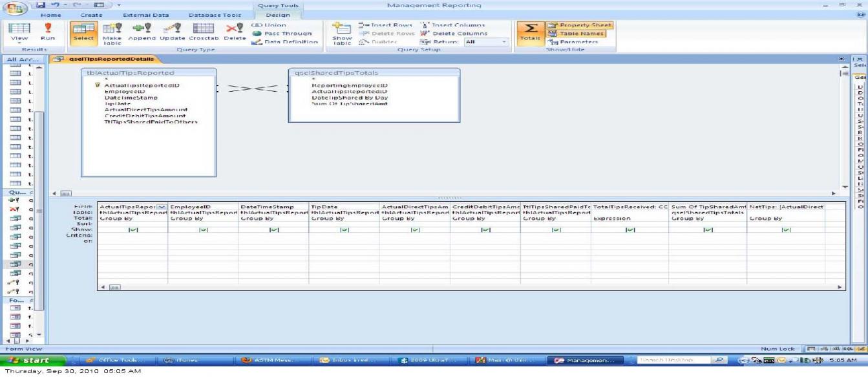Toggle the Property Sheet pane
The width and height of the screenshot is (868, 377).
[579, 25]
